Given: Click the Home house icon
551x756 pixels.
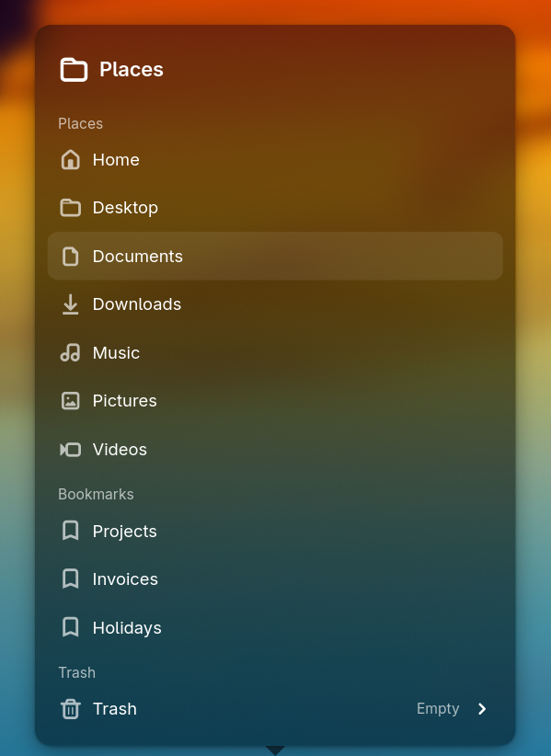Looking at the screenshot, I should pos(71,160).
